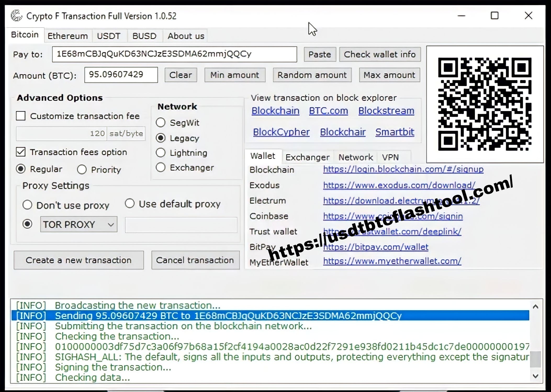Screen dimensions: 551x392
Task: Switch to the Exchanger sub-tab
Action: (307, 157)
